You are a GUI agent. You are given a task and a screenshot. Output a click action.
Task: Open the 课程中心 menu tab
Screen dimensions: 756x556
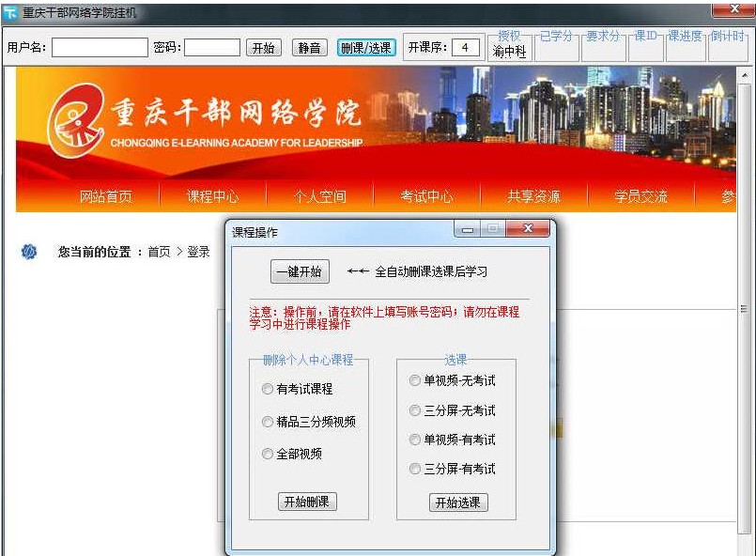point(212,196)
